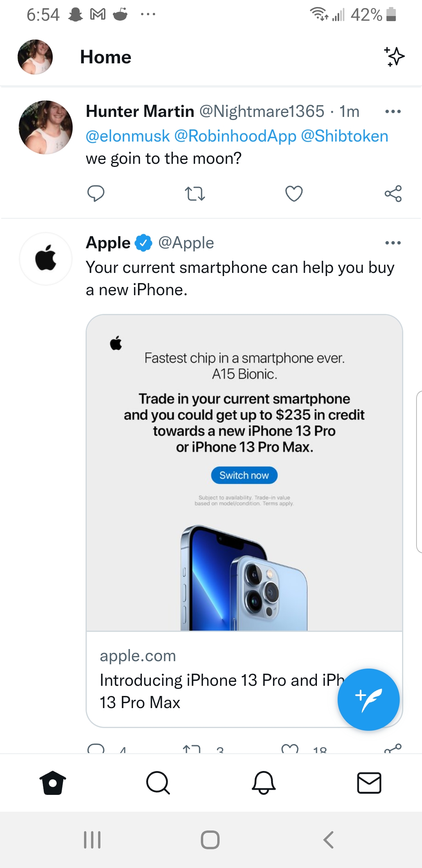
Task: Tap the sparkle timeline options icon
Action: (394, 57)
